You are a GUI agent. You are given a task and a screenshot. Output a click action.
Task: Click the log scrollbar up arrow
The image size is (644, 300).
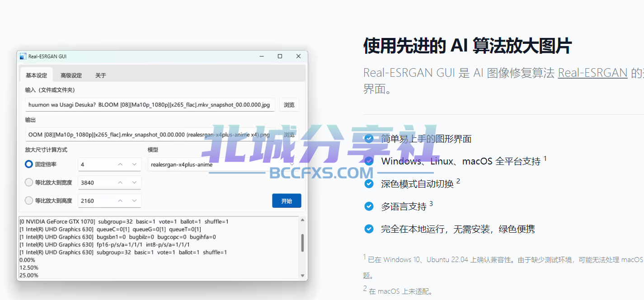302,220
